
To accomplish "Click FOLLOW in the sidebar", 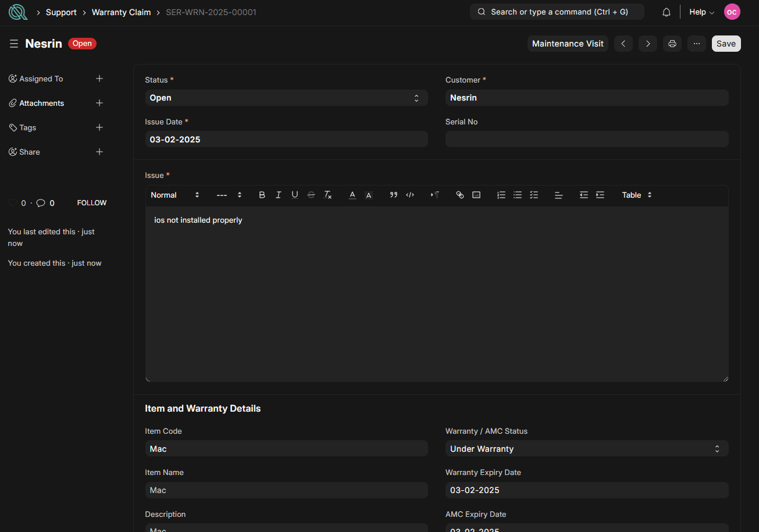I will [92, 203].
